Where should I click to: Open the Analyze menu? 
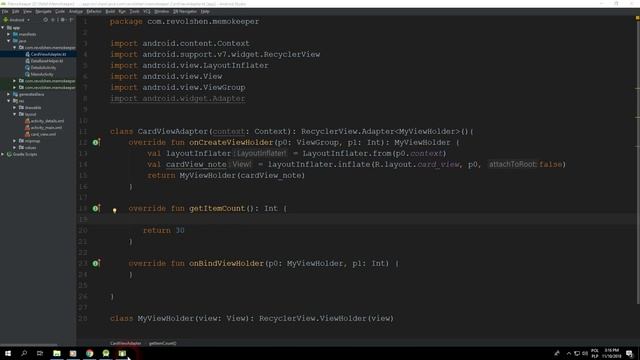[x=76, y=11]
